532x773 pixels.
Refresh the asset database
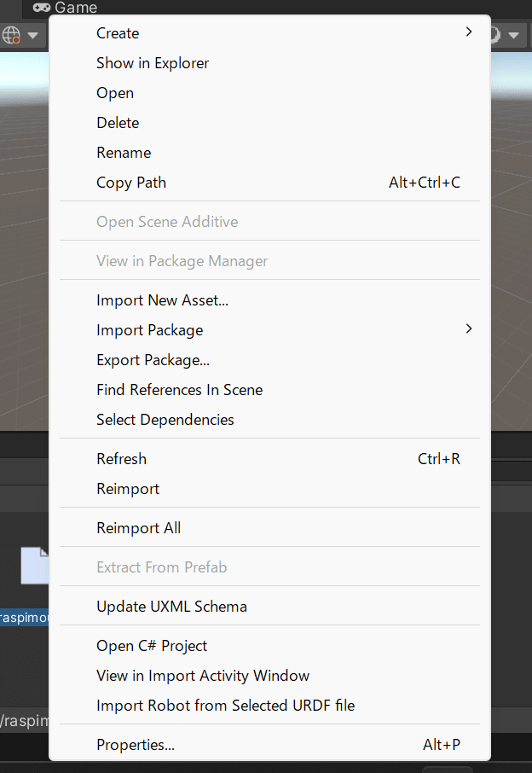[122, 459]
